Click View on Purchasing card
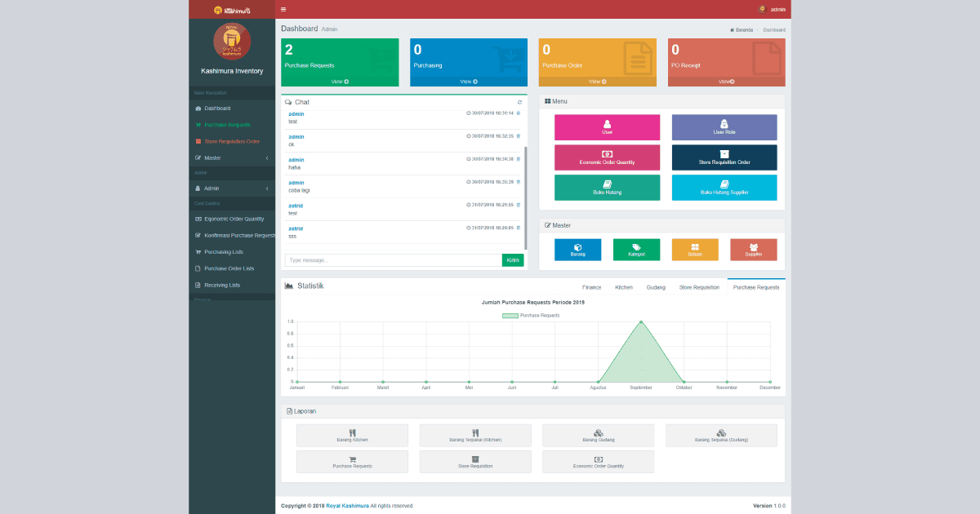The width and height of the screenshot is (980, 514). pyautogui.click(x=468, y=82)
